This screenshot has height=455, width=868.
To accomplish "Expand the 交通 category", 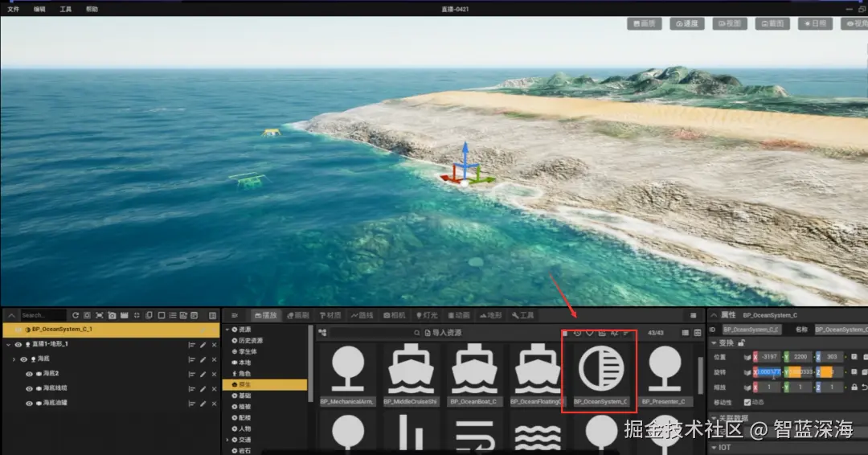I will coord(227,440).
